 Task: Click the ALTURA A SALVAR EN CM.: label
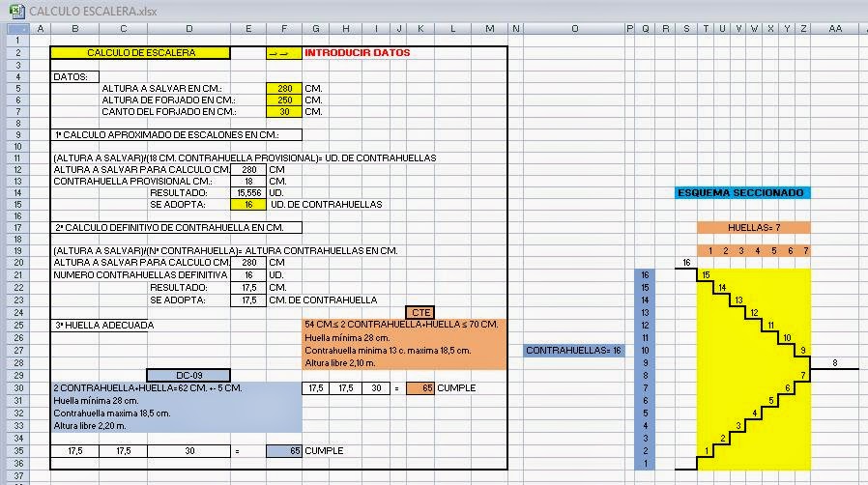(x=161, y=89)
